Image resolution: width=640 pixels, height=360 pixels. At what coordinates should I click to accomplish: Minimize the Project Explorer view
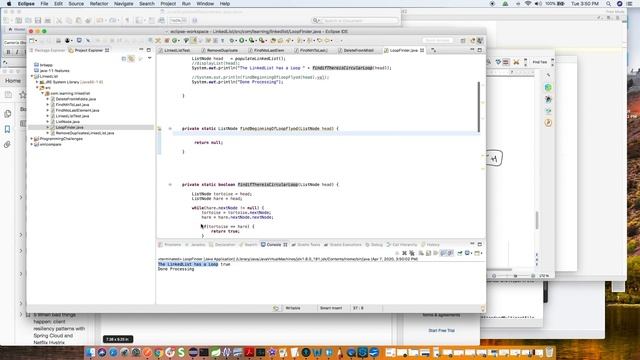click(x=141, y=50)
